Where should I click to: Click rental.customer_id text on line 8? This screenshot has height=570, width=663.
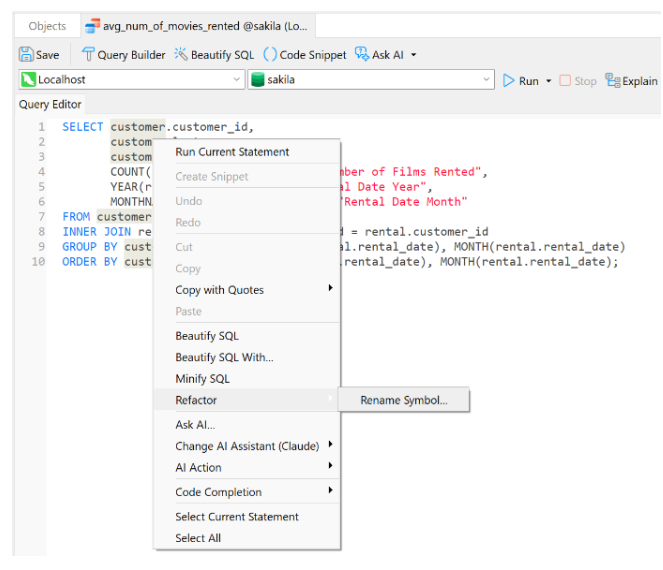coord(426,232)
